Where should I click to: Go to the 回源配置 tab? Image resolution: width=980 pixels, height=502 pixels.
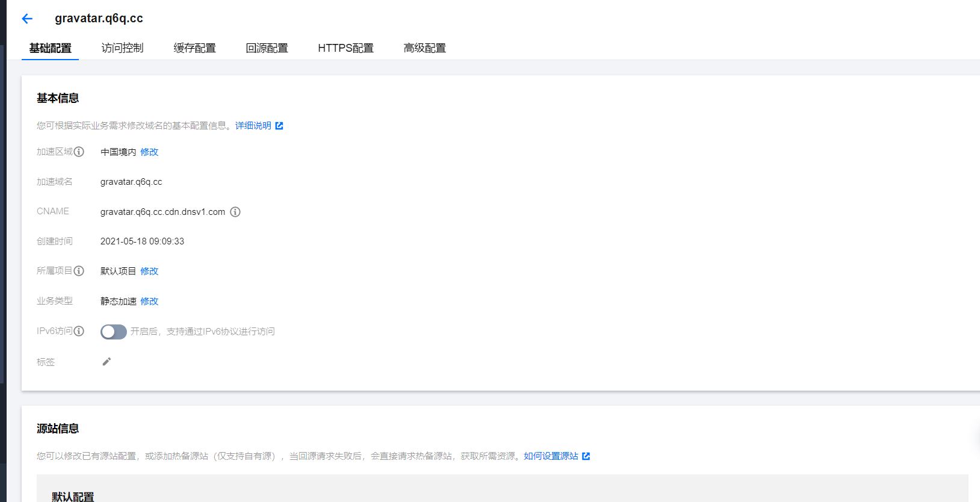267,48
